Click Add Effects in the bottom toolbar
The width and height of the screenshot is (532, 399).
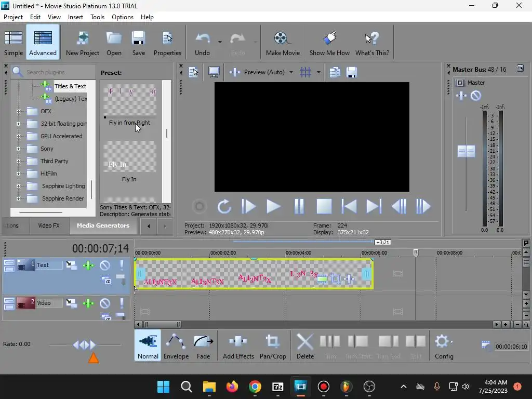pyautogui.click(x=238, y=345)
